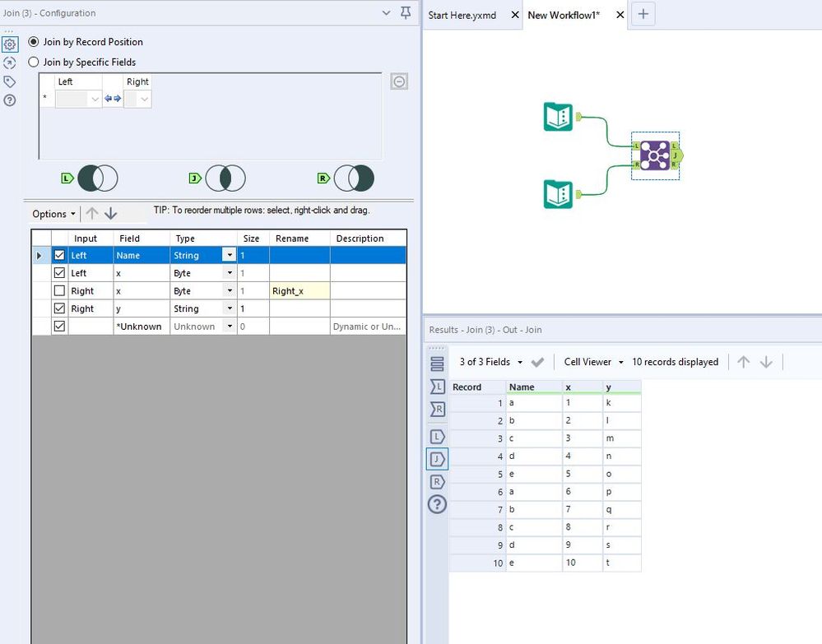
Task: Open the Annotation tag icon
Action: coord(9,81)
